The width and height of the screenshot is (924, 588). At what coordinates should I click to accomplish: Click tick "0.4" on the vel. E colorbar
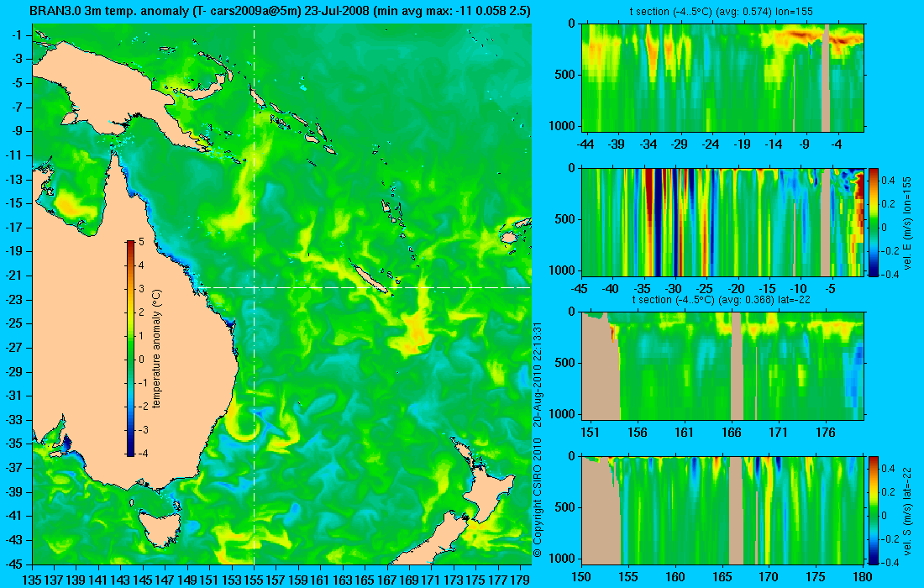coord(889,181)
